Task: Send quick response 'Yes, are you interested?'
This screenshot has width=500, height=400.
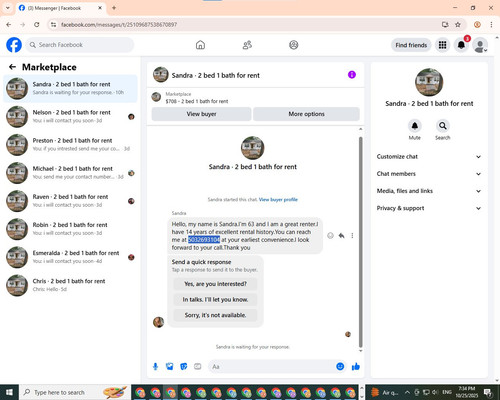Action: [215, 284]
